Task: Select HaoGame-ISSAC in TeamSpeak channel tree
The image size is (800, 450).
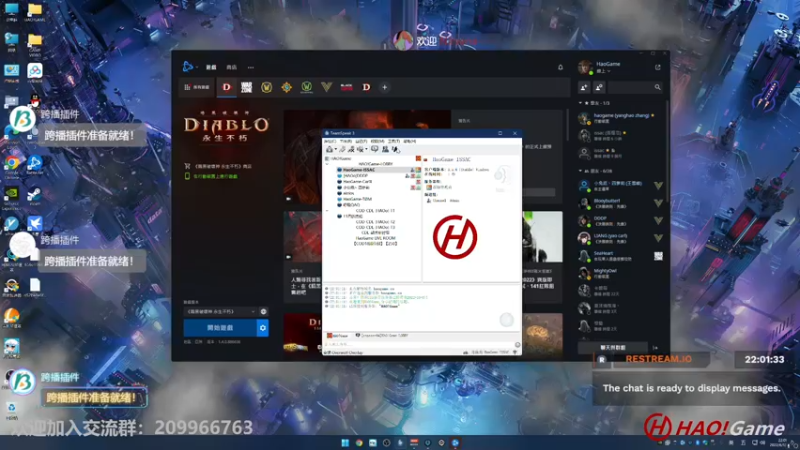Action: point(359,169)
